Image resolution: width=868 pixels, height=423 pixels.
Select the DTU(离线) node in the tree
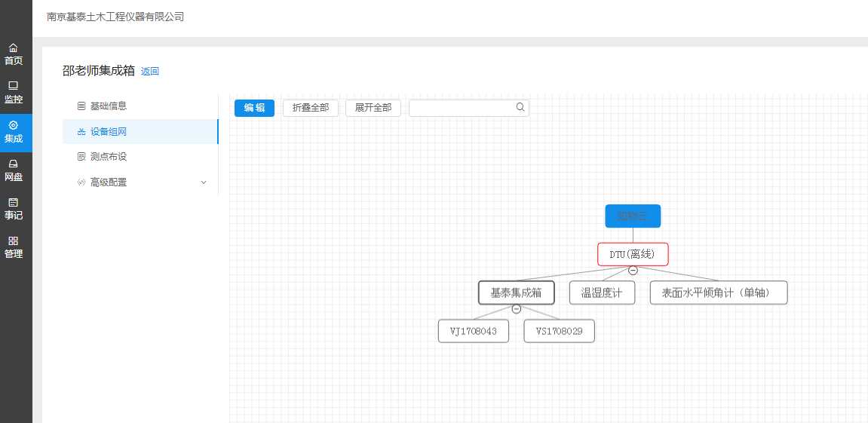tap(633, 254)
